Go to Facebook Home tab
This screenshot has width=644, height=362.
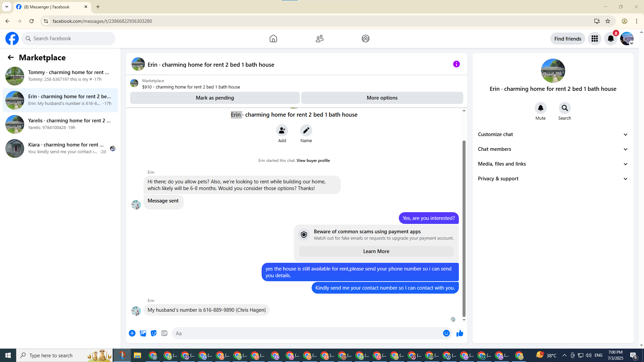click(x=273, y=39)
